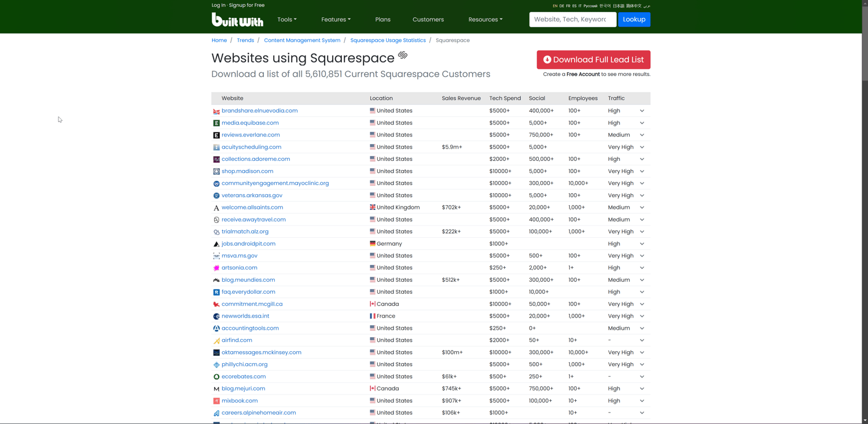Click the Lookup button

coord(634,20)
